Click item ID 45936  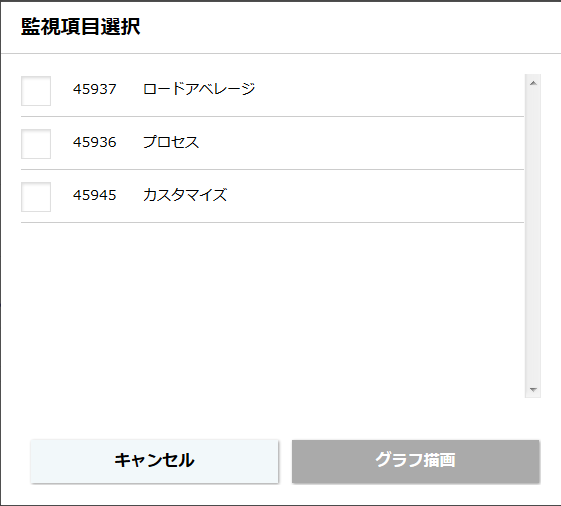pos(95,142)
